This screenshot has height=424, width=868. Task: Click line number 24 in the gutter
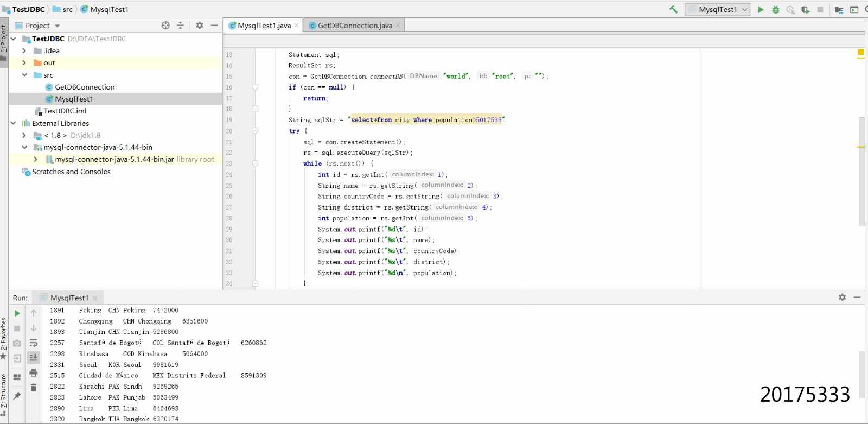pos(229,175)
